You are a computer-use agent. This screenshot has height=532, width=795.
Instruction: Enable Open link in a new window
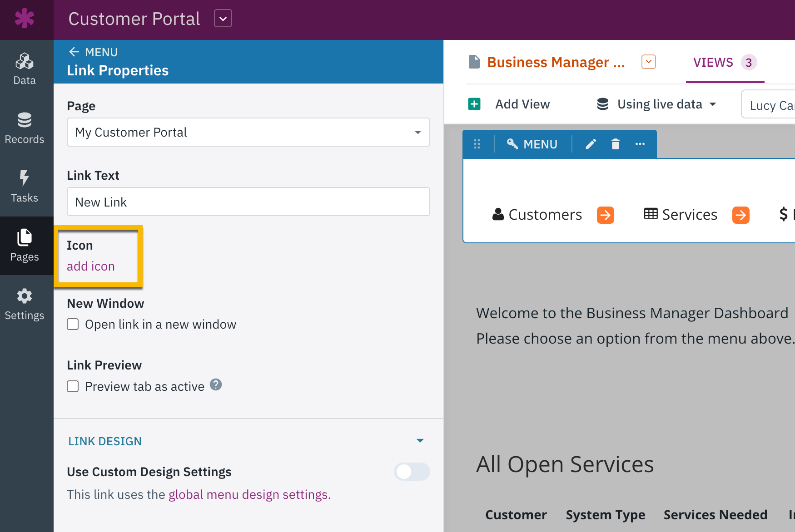(x=73, y=324)
